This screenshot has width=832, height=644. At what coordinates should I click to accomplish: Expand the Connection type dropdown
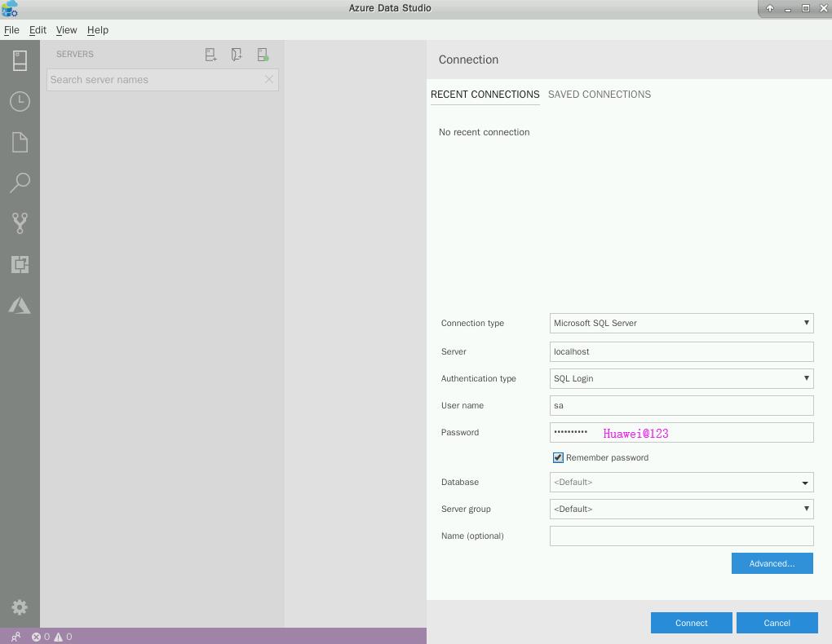(681, 323)
